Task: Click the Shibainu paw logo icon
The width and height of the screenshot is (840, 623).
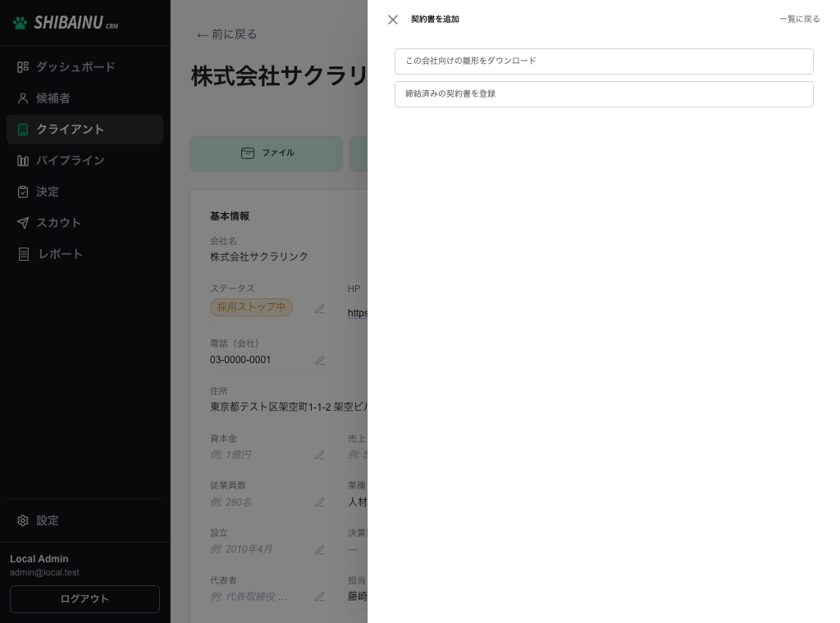Action: pos(21,23)
